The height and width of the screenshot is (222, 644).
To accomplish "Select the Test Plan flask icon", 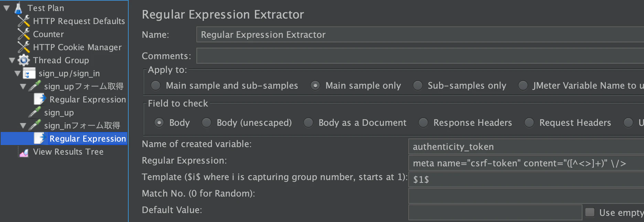I will 19,8.
